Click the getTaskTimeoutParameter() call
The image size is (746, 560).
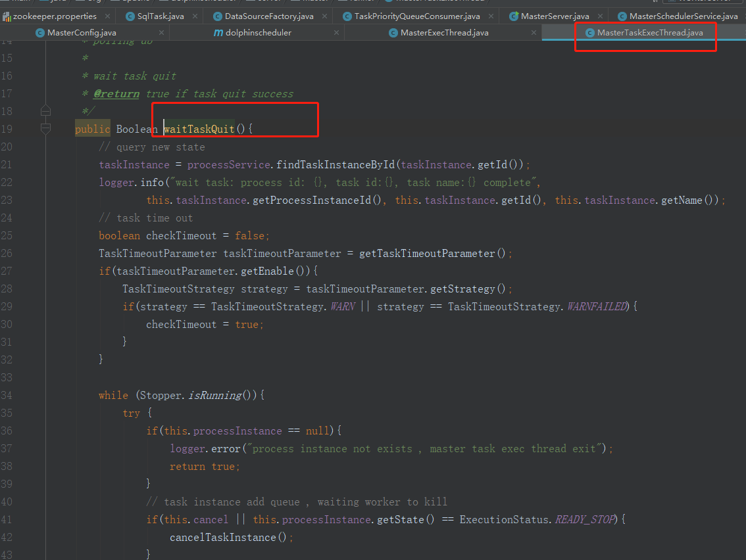click(x=432, y=253)
